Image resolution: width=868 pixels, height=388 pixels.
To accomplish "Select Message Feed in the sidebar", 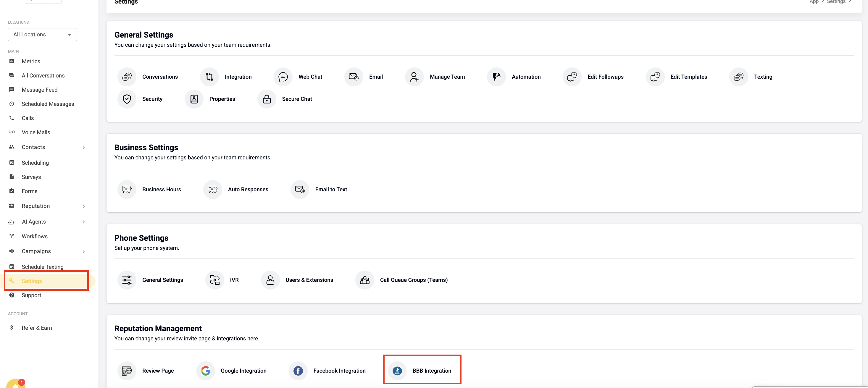I will click(x=39, y=90).
